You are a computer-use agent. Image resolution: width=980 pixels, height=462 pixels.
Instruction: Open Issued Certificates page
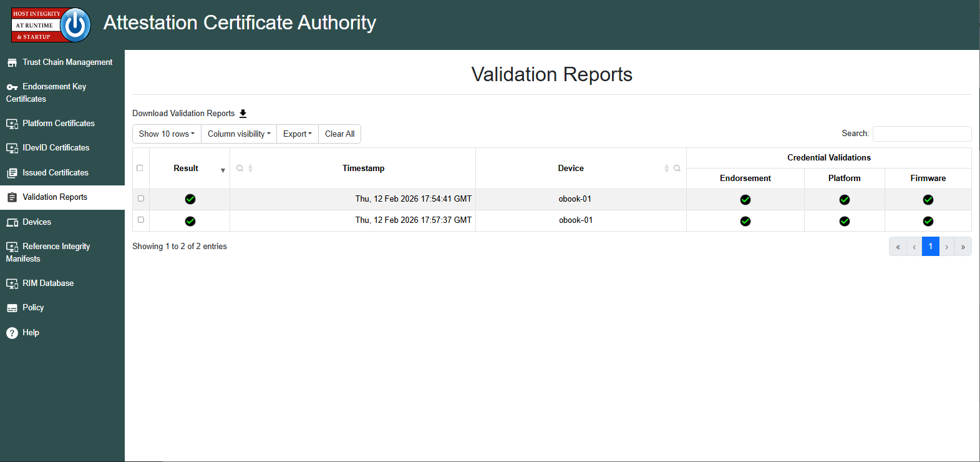click(56, 173)
